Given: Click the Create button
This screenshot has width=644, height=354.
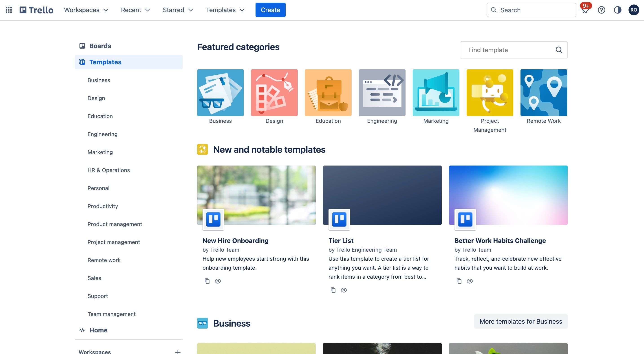Looking at the screenshot, I should 270,10.
